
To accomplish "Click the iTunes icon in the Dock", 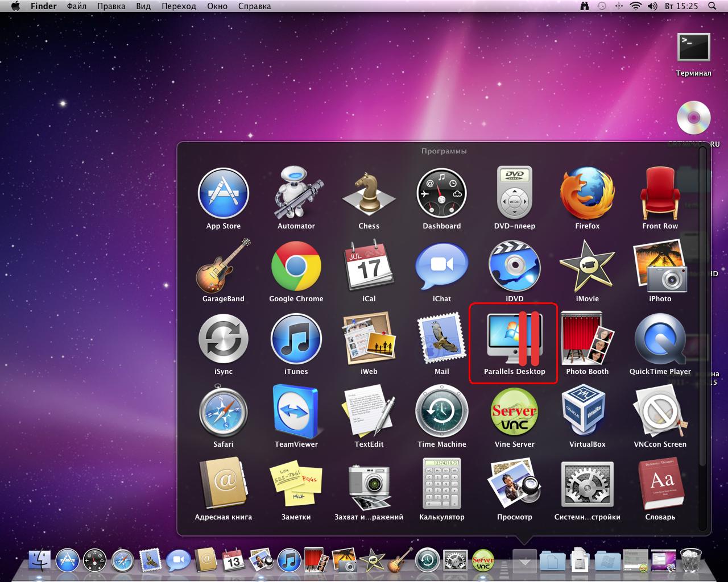I will 289,561.
